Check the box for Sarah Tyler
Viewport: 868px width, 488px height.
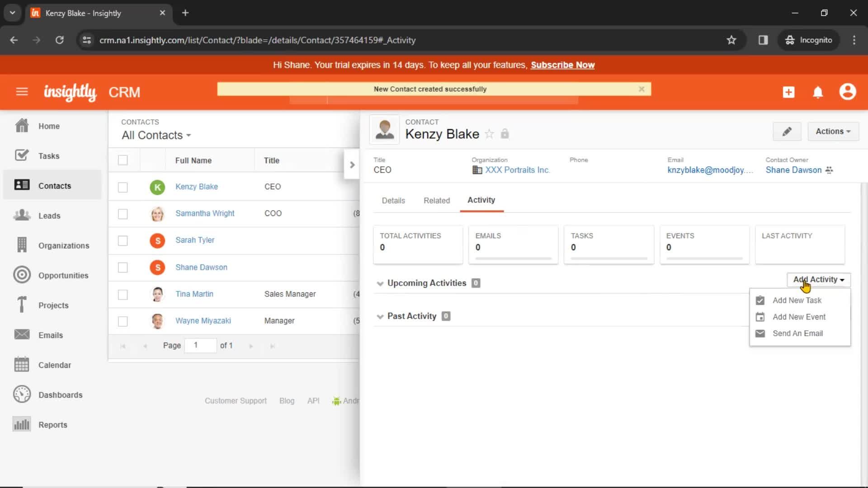coord(123,240)
